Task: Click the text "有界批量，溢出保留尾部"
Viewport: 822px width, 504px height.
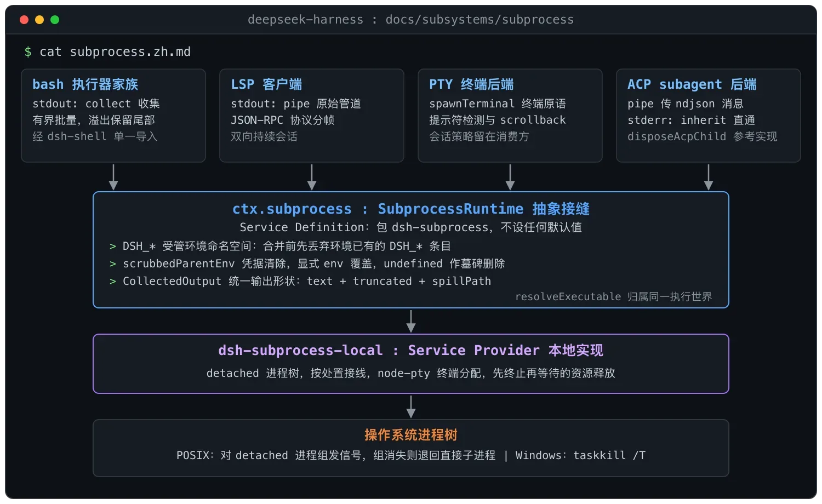Action: [x=94, y=120]
